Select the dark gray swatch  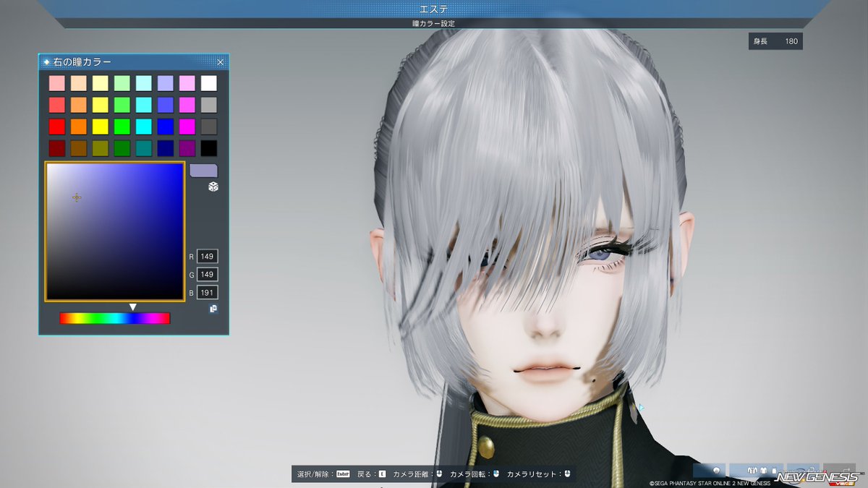coord(209,127)
